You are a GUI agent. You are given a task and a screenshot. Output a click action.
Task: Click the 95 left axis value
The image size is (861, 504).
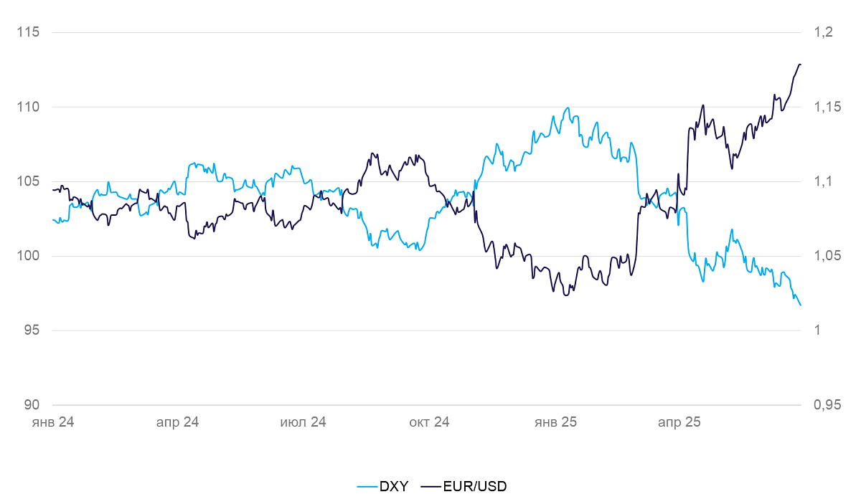[33, 331]
